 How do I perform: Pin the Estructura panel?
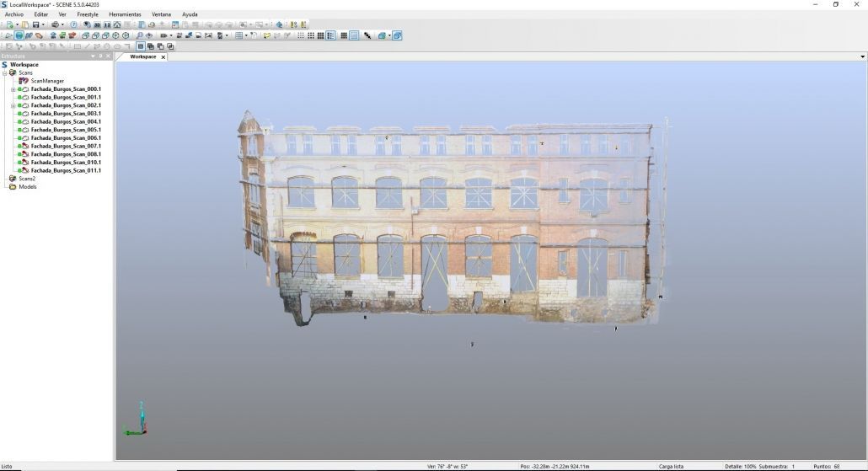click(101, 56)
